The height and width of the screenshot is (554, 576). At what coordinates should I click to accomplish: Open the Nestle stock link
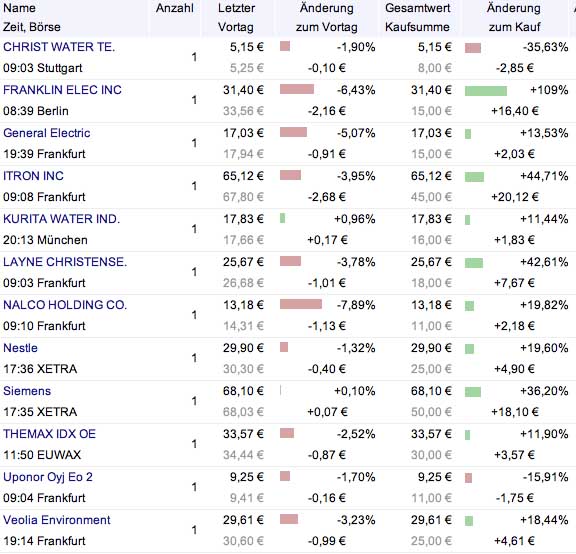[20, 348]
